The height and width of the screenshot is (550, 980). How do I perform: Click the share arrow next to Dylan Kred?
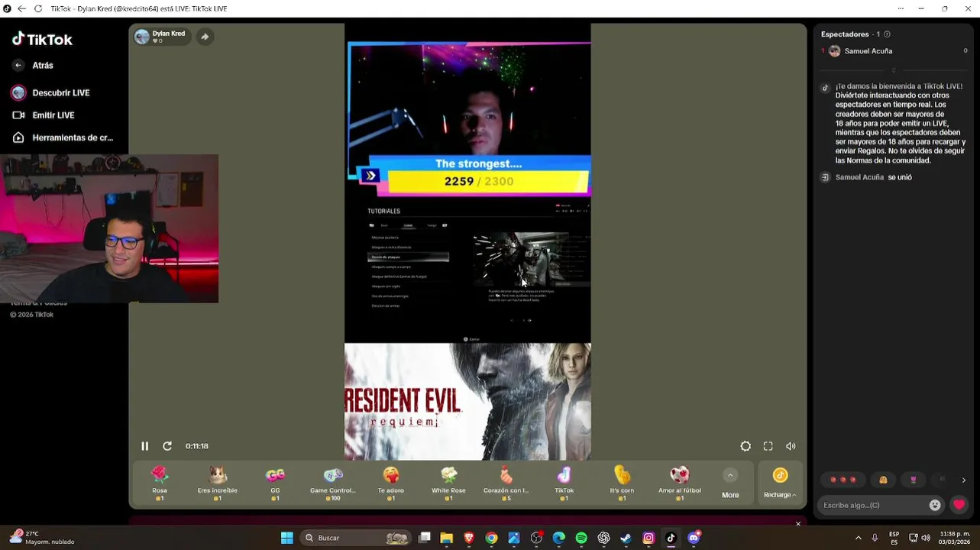click(205, 37)
